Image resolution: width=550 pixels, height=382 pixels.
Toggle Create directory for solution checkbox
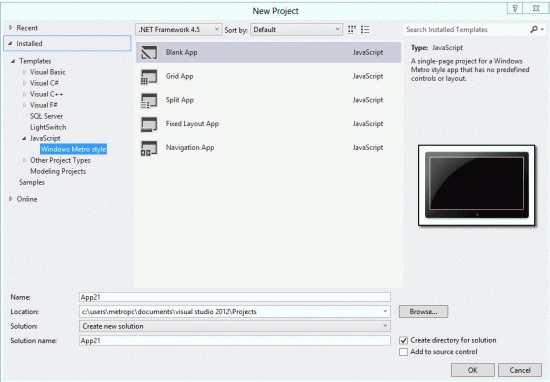pyautogui.click(x=403, y=340)
